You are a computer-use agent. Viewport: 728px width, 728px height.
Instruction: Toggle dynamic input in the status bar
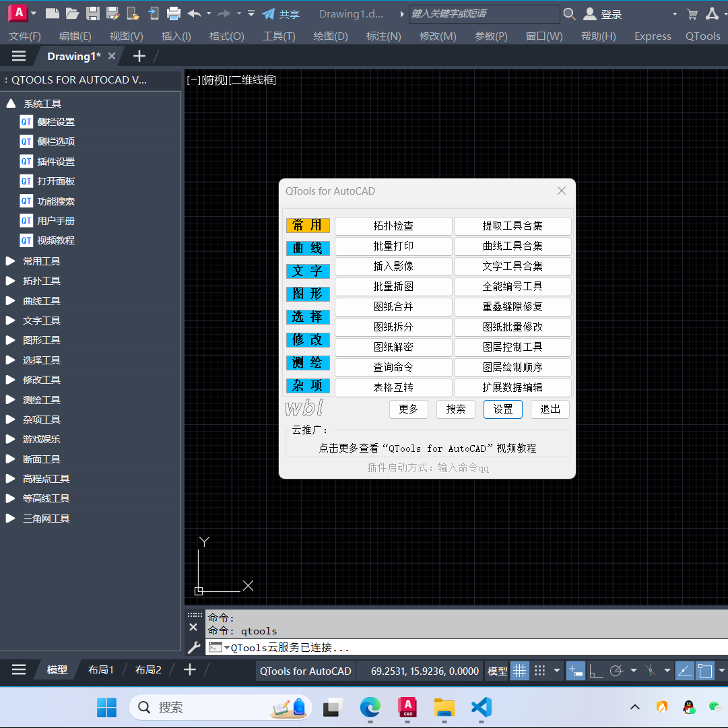575,671
